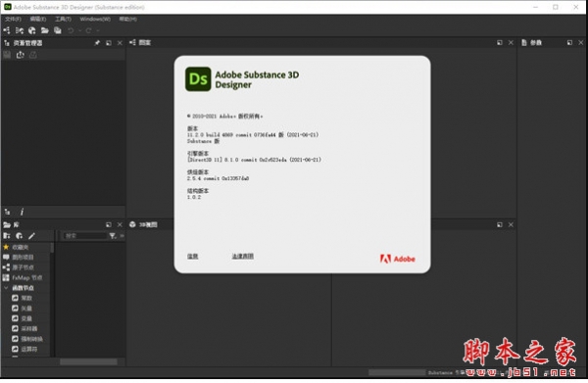
Task: Click the library horizontal scrollbar
Action: [88, 362]
